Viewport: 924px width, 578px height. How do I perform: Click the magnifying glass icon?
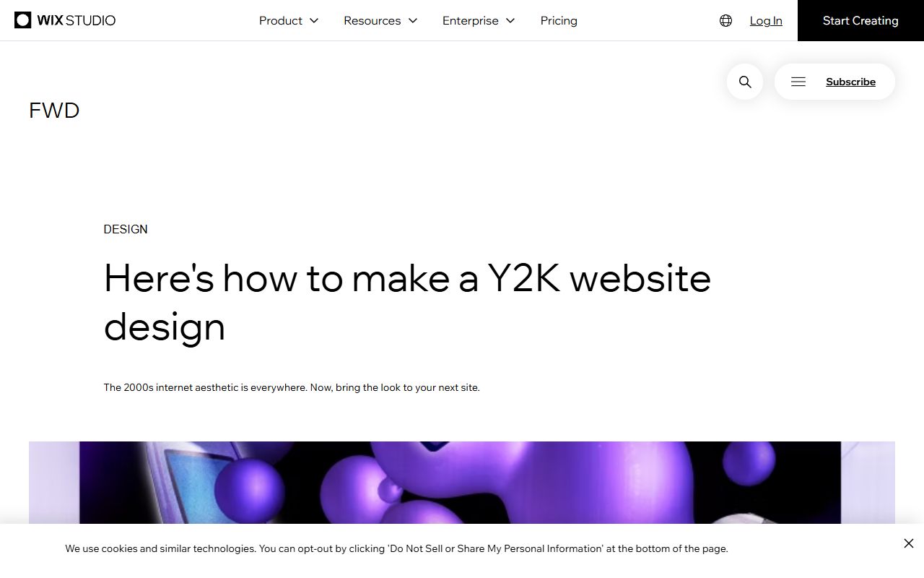pyautogui.click(x=744, y=82)
